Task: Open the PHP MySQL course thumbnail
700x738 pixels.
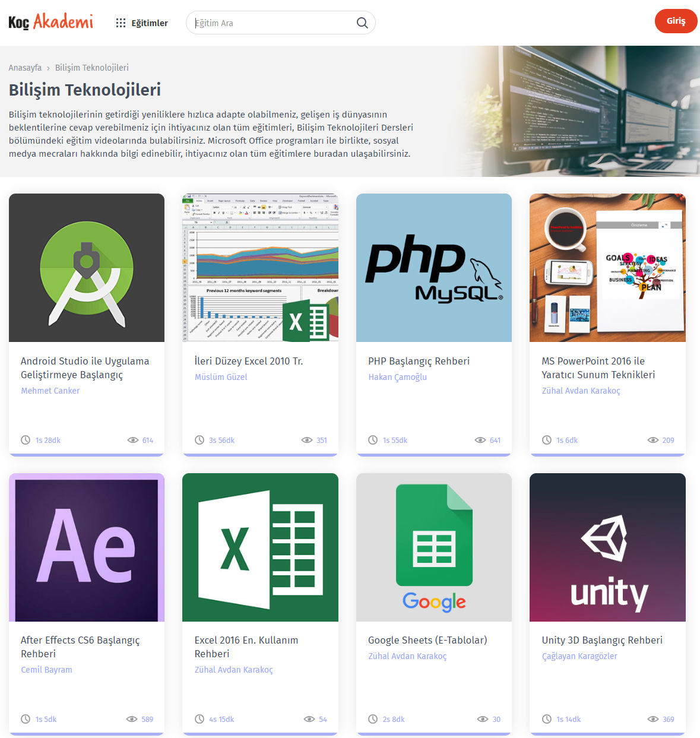Action: 434,268
